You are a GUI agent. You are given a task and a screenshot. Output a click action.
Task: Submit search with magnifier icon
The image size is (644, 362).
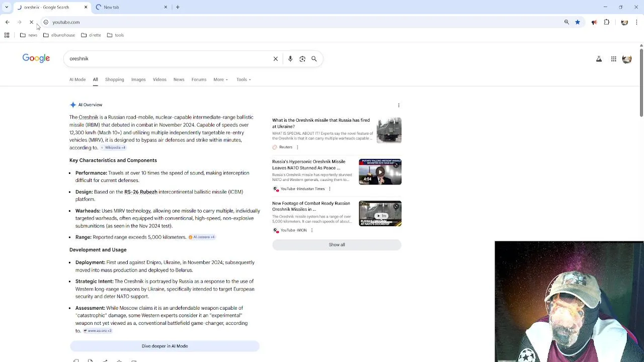314,59
